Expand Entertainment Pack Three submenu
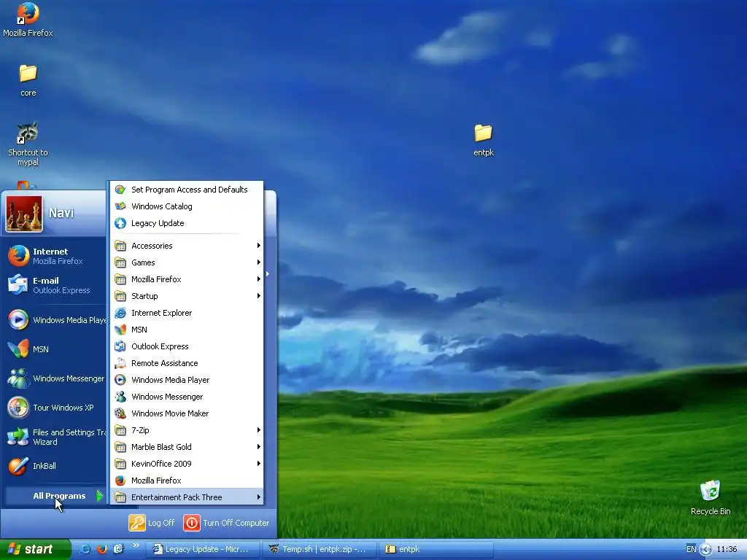Screen dimensions: 747x560 (x=187, y=497)
